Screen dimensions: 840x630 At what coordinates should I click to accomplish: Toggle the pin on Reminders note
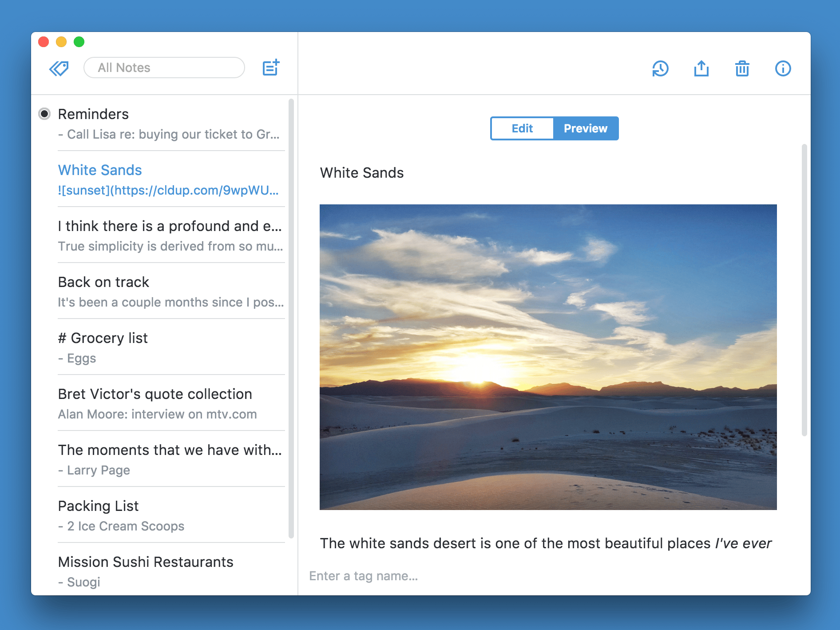[x=44, y=114]
